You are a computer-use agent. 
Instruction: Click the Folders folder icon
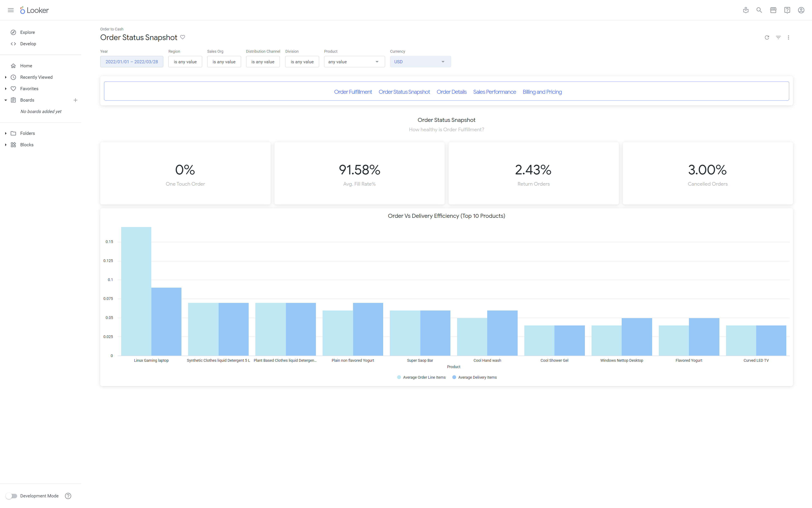tap(13, 133)
